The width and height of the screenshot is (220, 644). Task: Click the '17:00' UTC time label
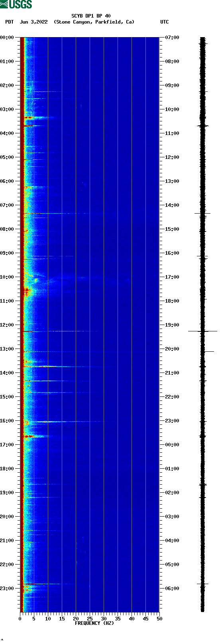[172, 277]
